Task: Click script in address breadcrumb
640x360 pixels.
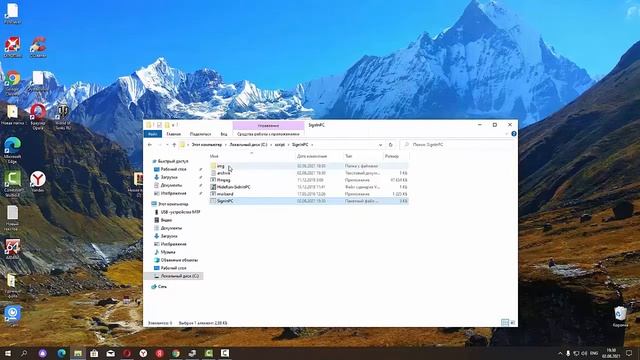Action: click(280, 145)
